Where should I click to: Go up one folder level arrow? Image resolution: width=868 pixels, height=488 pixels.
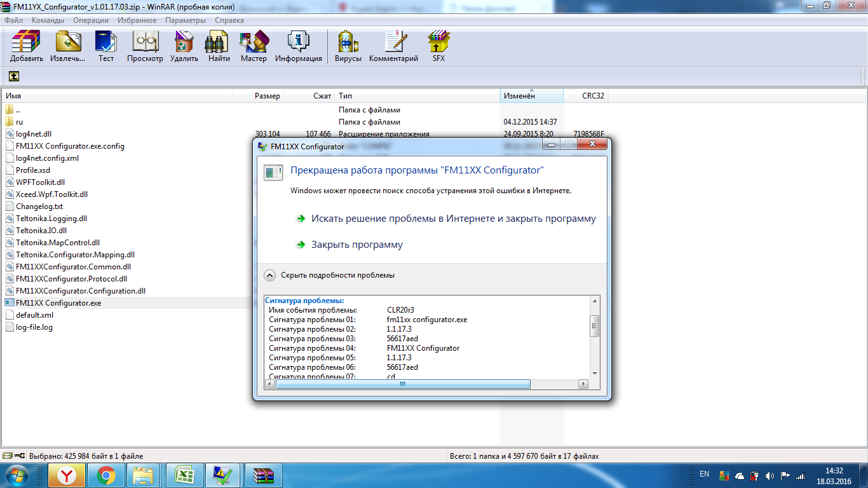click(14, 76)
